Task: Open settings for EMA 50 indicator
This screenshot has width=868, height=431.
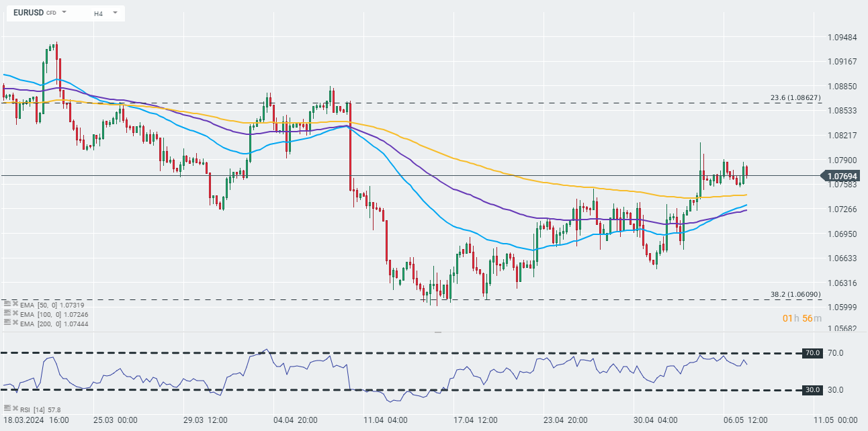Action: (x=7, y=303)
